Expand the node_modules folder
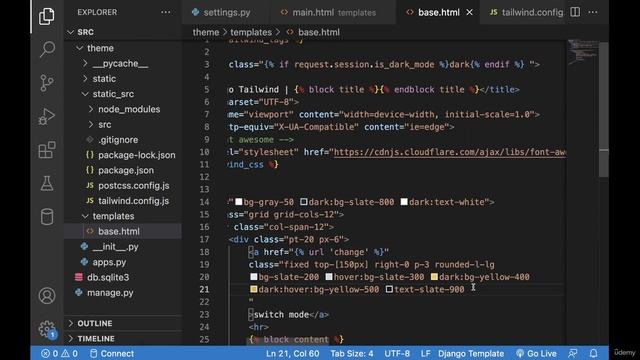This screenshot has width=640, height=360. [x=129, y=109]
